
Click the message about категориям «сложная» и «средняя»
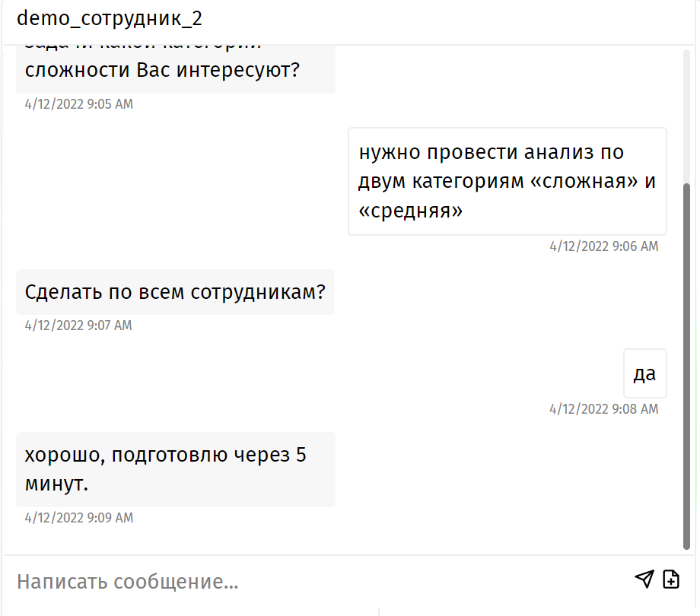pyautogui.click(x=508, y=181)
